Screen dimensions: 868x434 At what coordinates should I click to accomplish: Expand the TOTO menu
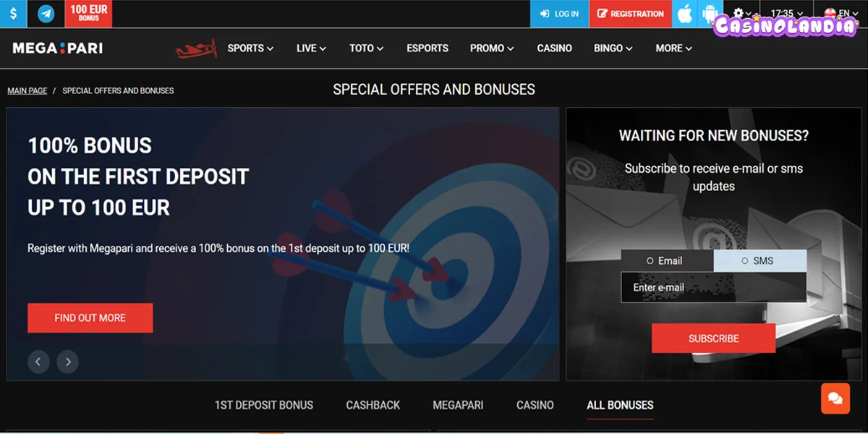pos(366,48)
